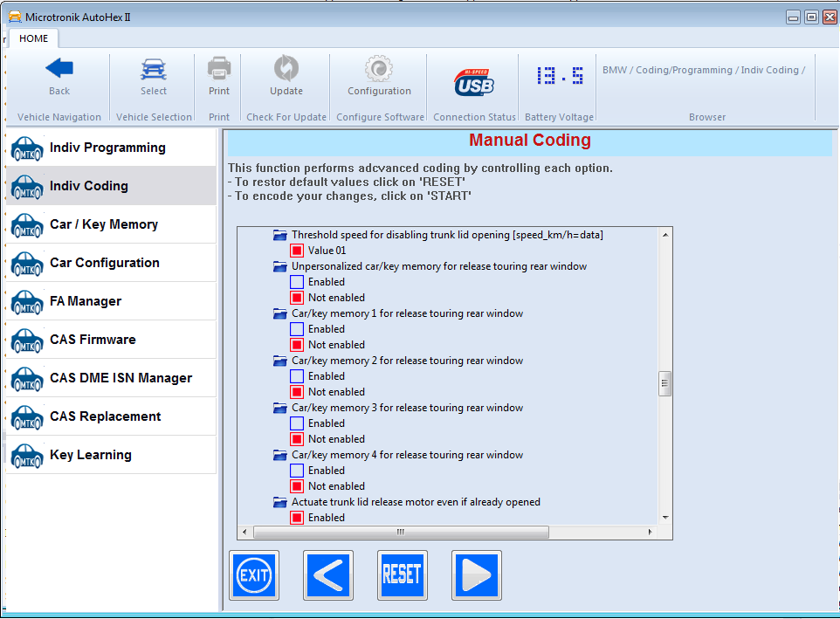Expand Unpersonalized car/key memory folder
The image size is (840, 619).
[281, 265]
